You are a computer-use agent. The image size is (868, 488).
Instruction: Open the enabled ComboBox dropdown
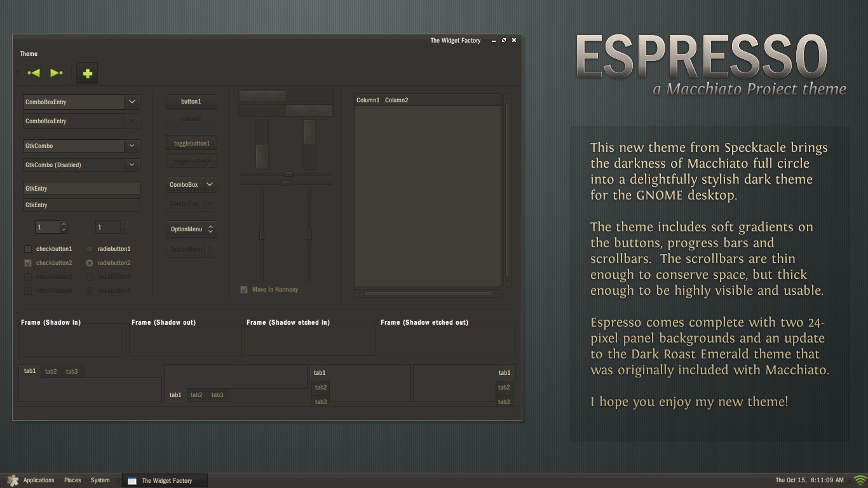(191, 184)
